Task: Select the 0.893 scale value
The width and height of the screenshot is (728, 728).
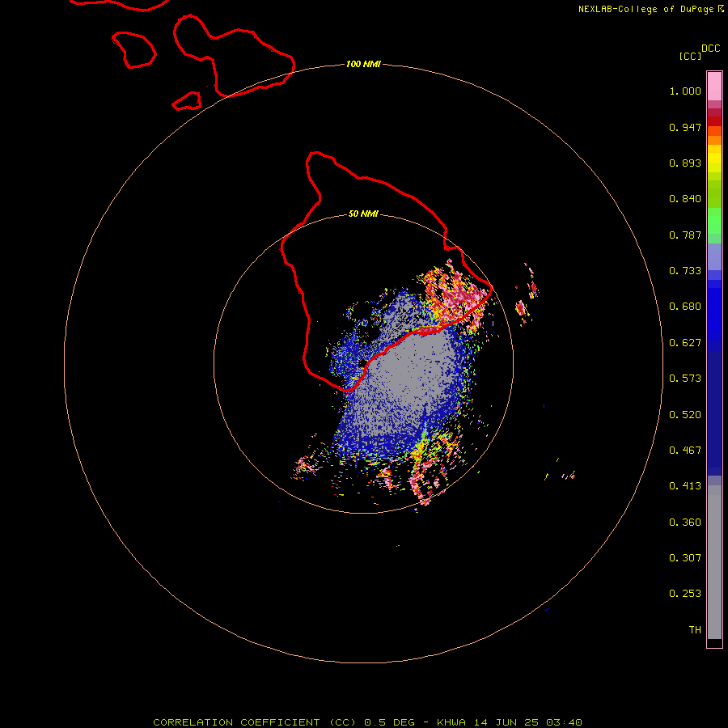Action: 685,163
